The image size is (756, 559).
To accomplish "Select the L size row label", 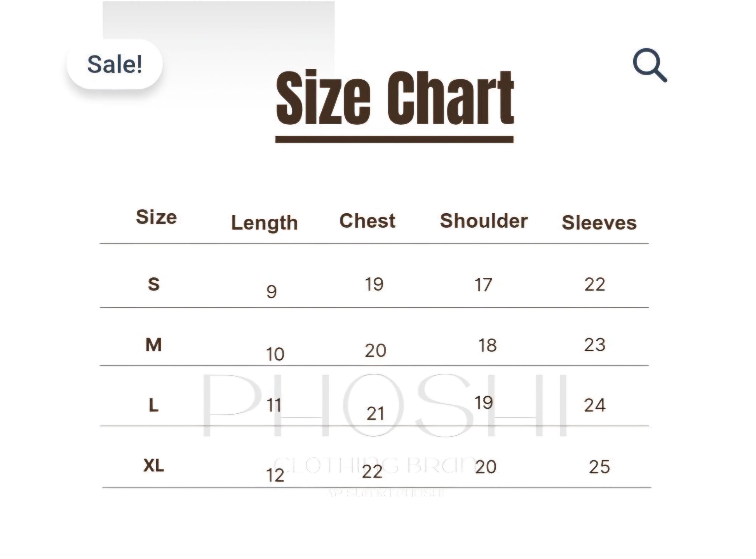I will point(153,405).
